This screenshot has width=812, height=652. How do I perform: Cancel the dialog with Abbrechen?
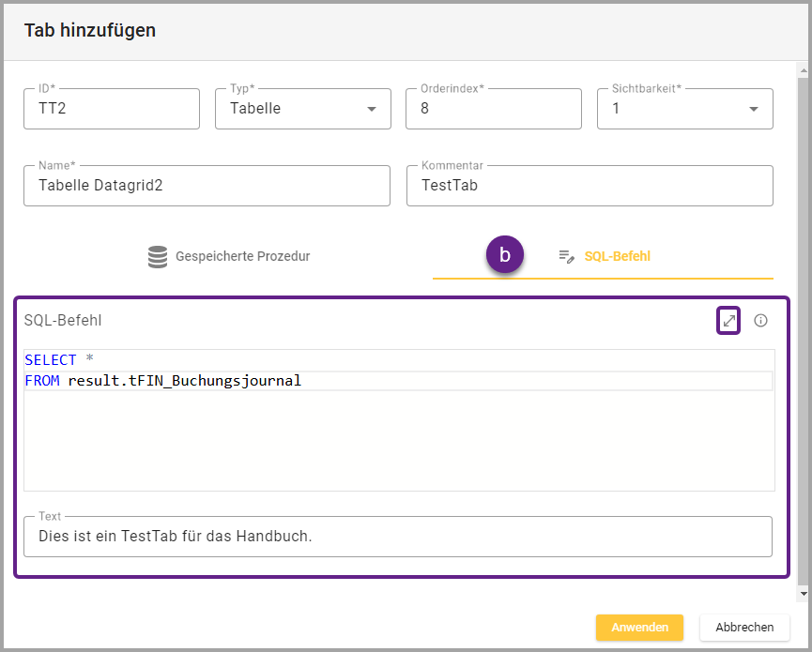(744, 627)
